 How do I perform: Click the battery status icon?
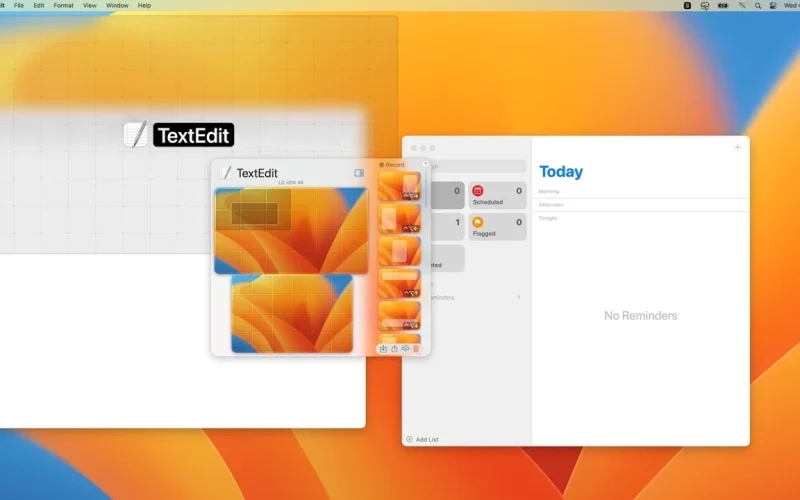(723, 6)
